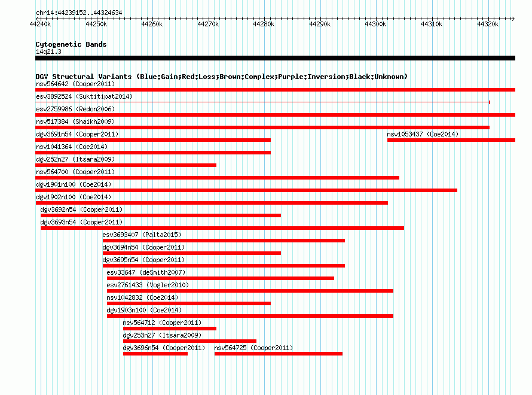
Task: Open the esv2761433 (Vogler2010) label
Action: (x=148, y=285)
